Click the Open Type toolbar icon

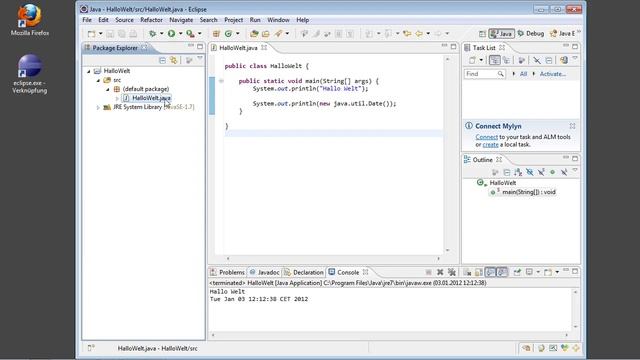point(254,34)
